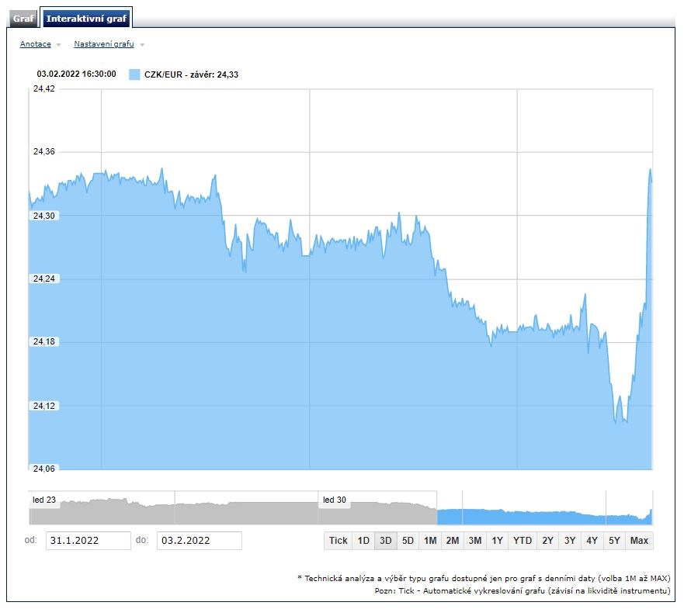
Task: Select the Tick time range
Action: 338,541
